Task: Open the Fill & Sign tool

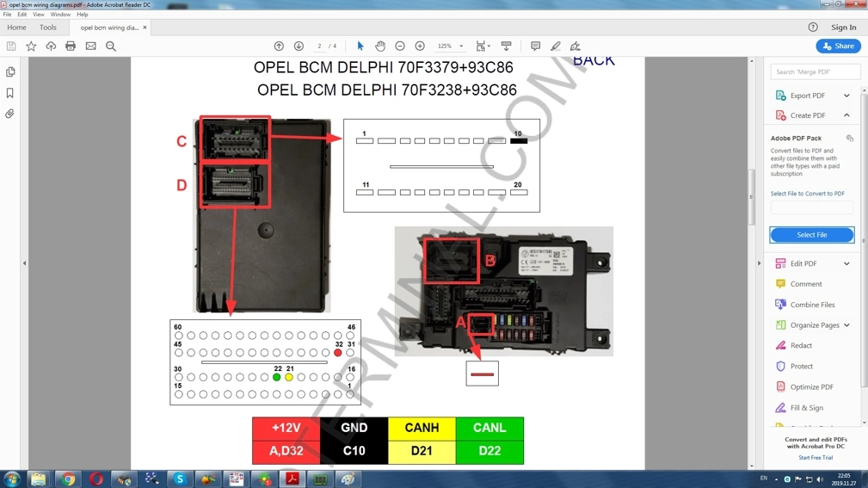Action: (806, 408)
